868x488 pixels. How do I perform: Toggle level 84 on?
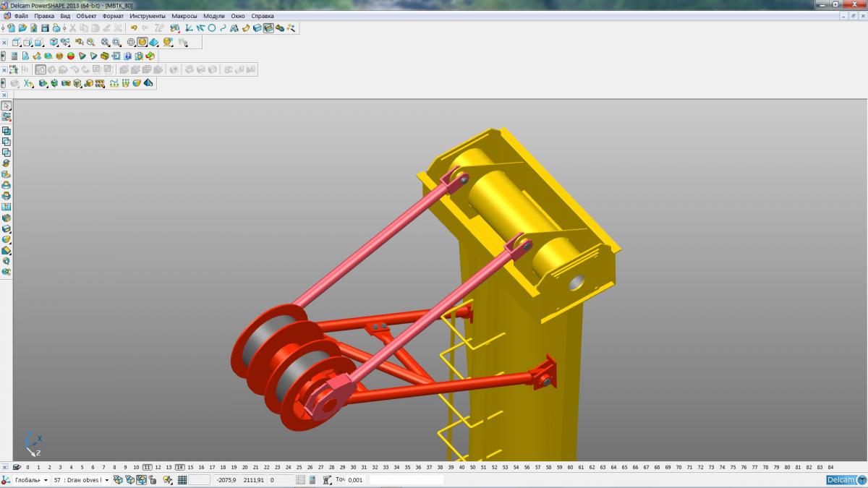pyautogui.click(x=830, y=467)
